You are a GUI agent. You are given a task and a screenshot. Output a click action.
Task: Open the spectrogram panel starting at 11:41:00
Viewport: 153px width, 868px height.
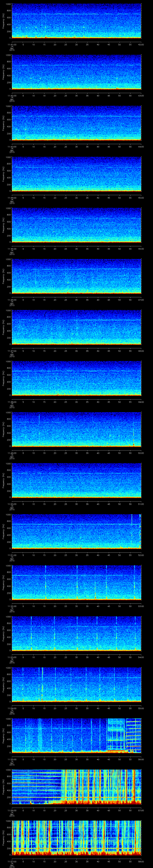coord(77,21)
